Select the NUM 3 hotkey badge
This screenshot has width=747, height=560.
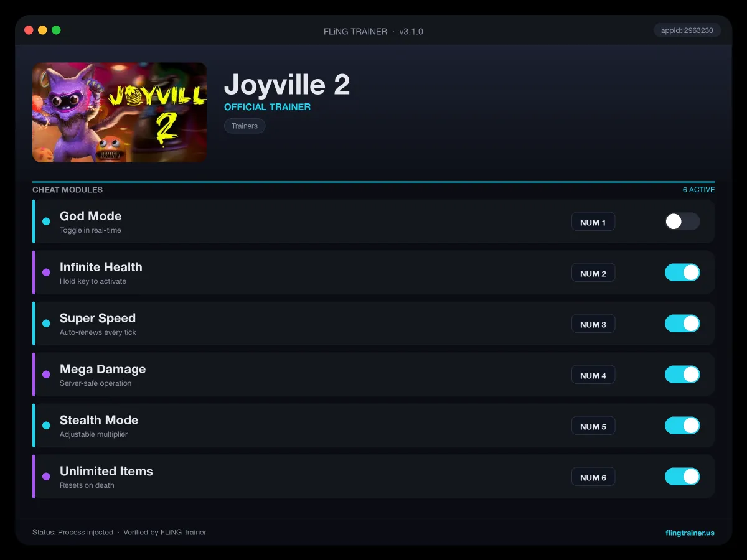click(593, 324)
